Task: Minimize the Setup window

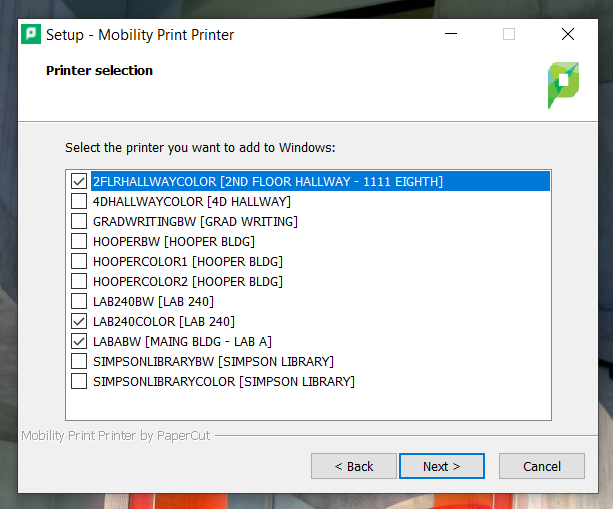Action: click(451, 34)
